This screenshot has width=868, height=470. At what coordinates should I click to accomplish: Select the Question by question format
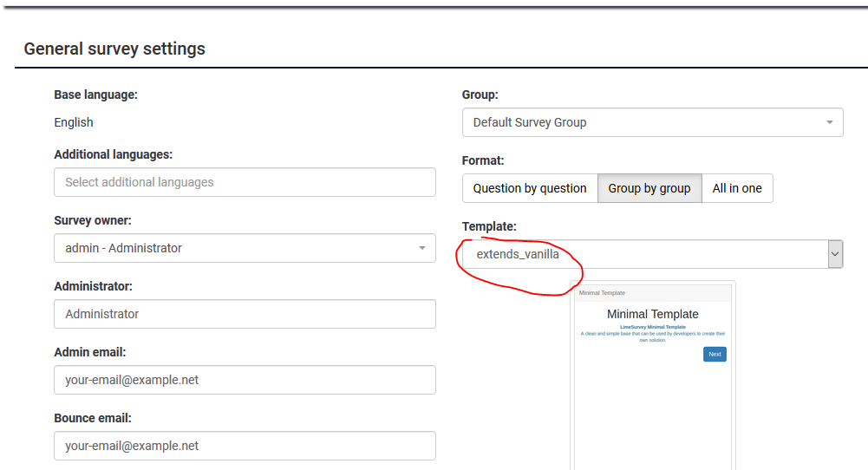530,188
